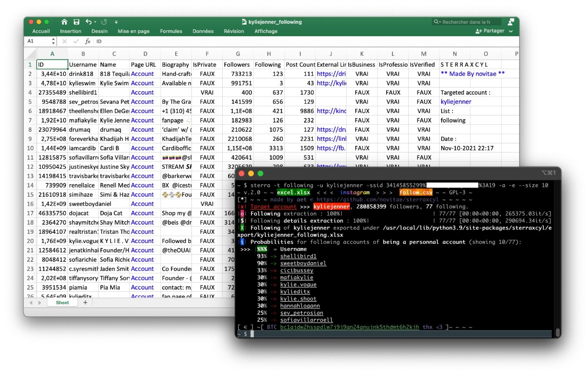Click the underlined 'sweetboydaniel' in terminal
The width and height of the screenshot is (588, 373).
click(303, 263)
